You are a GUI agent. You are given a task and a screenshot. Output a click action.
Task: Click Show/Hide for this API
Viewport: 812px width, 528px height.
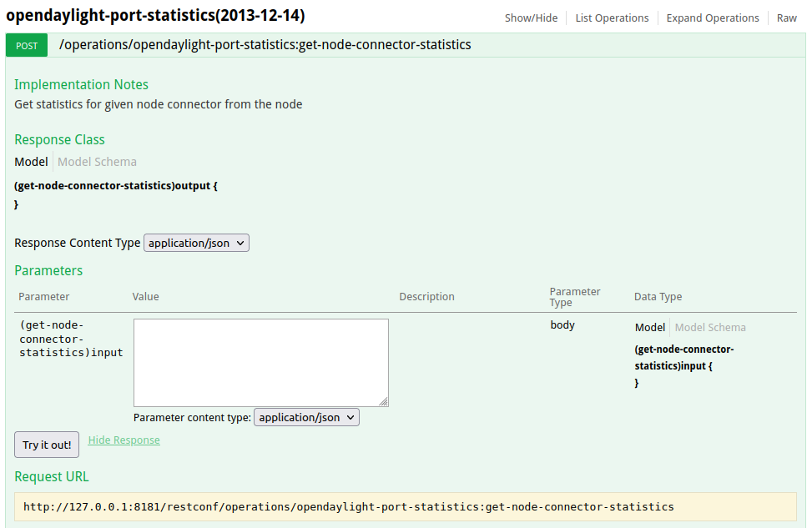[x=531, y=18]
